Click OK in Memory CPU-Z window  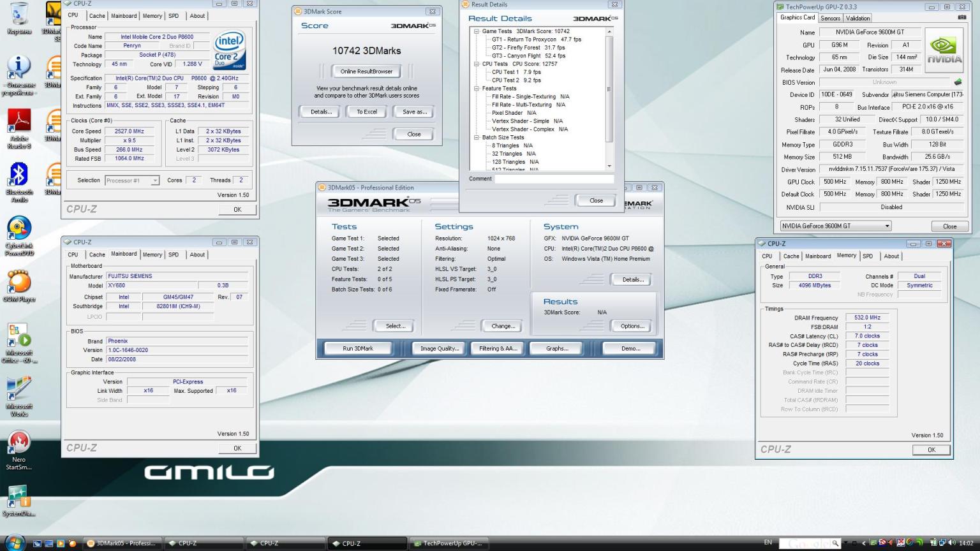932,450
